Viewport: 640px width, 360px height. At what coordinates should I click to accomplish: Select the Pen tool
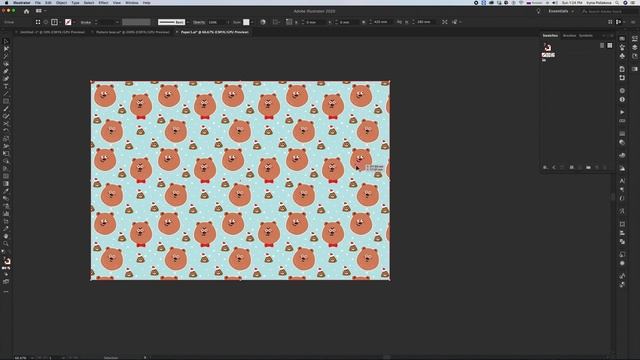pos(6,71)
